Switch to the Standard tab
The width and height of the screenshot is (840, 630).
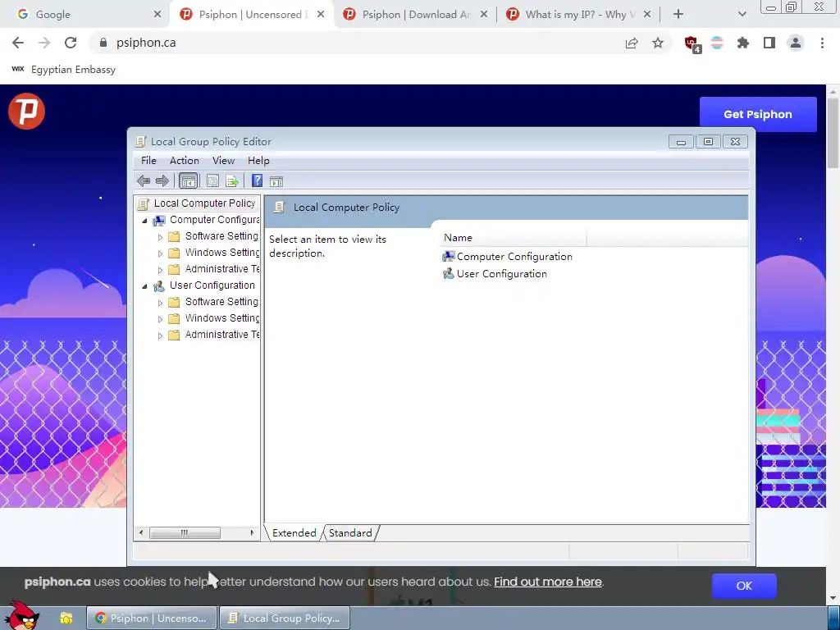point(350,533)
